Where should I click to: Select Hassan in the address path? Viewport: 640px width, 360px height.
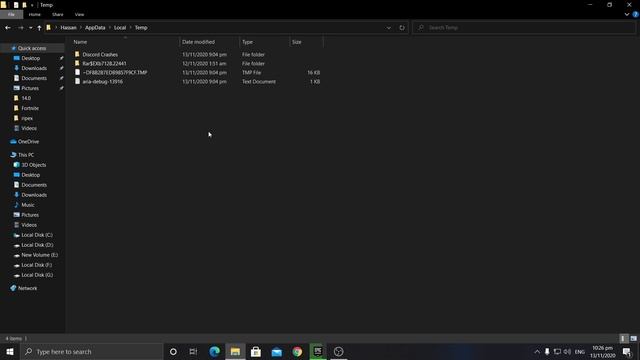coord(68,28)
